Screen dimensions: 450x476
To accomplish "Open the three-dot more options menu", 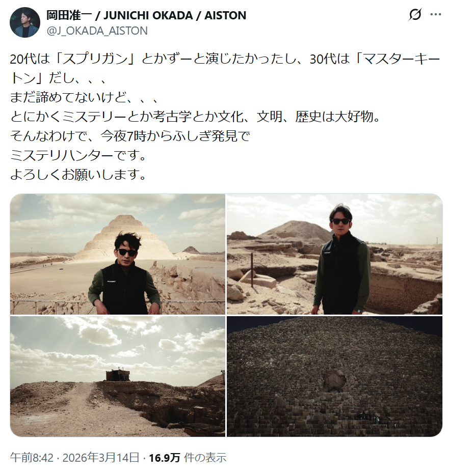I will (x=435, y=14).
